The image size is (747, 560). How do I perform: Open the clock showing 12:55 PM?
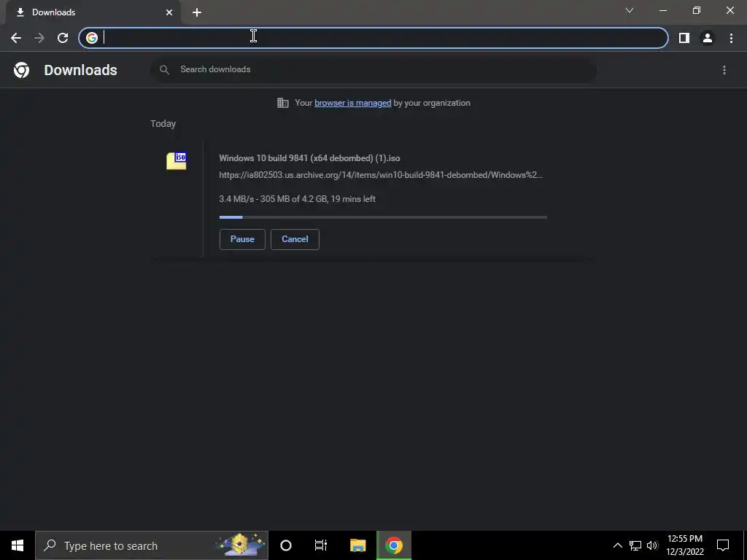tap(684, 545)
